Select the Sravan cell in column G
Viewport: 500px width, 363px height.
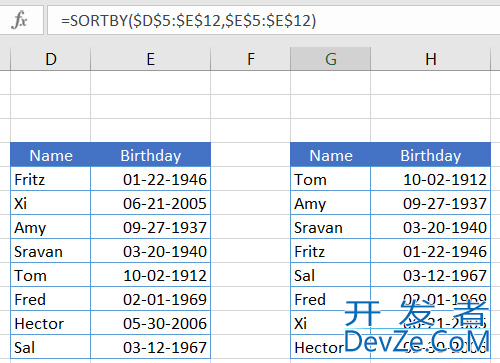(331, 227)
